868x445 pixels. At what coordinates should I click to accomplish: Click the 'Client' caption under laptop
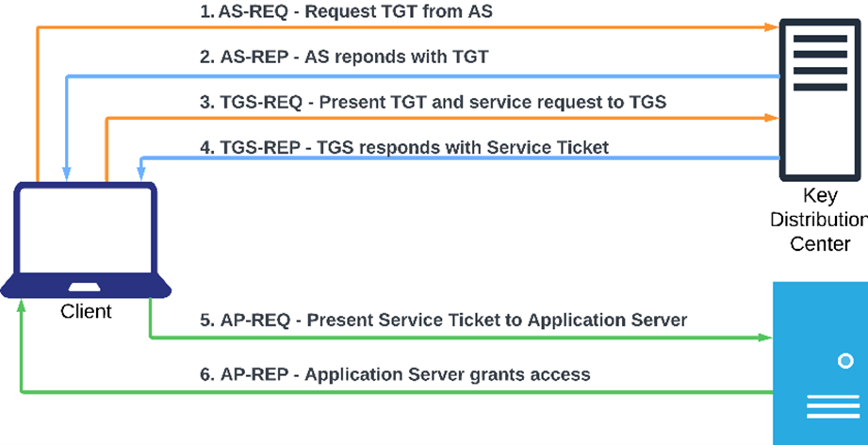point(86,311)
